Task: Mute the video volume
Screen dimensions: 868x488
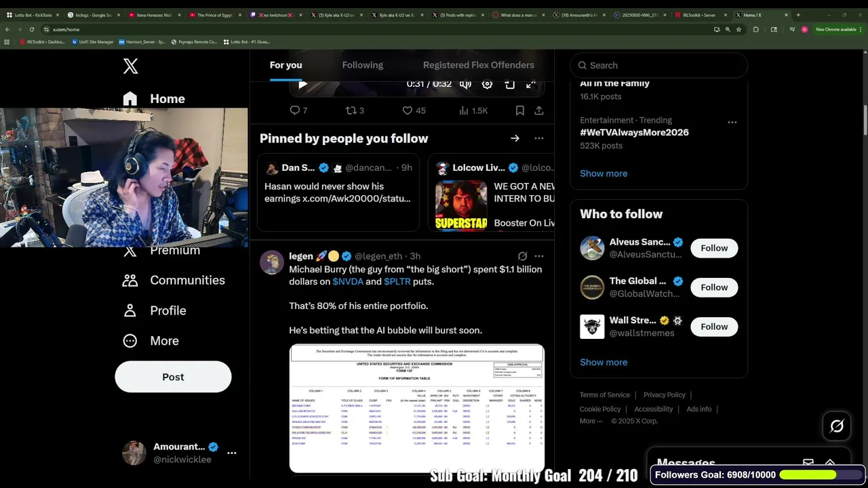Action: [x=465, y=84]
